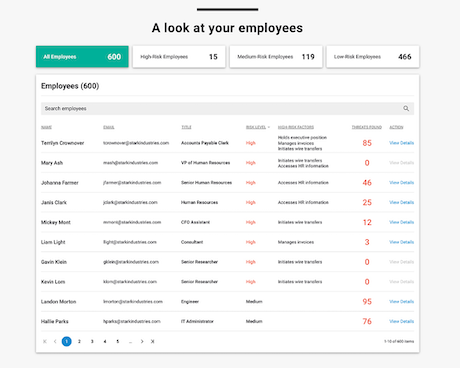View Details for Liam Light
Screen dimensions: 460x368
tap(402, 242)
